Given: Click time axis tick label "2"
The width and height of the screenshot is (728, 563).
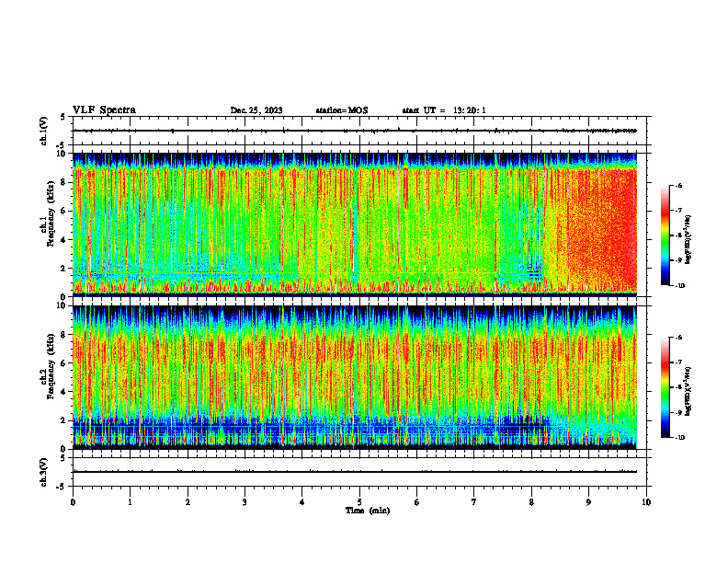Looking at the screenshot, I should pyautogui.click(x=188, y=502).
